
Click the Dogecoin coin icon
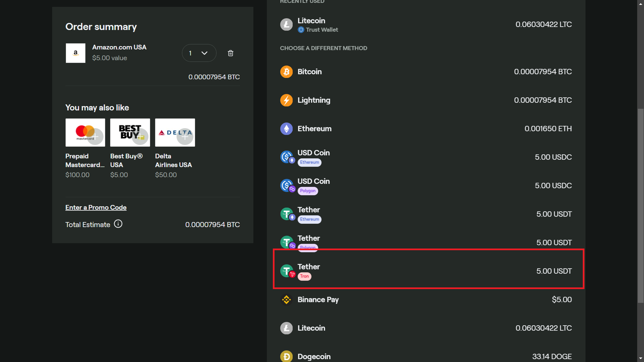(x=286, y=357)
